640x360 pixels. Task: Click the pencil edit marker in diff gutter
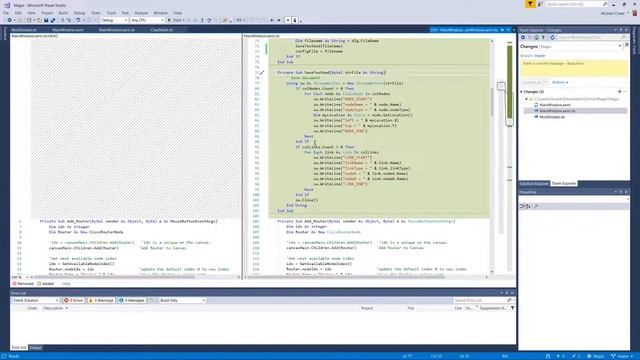click(x=262, y=73)
